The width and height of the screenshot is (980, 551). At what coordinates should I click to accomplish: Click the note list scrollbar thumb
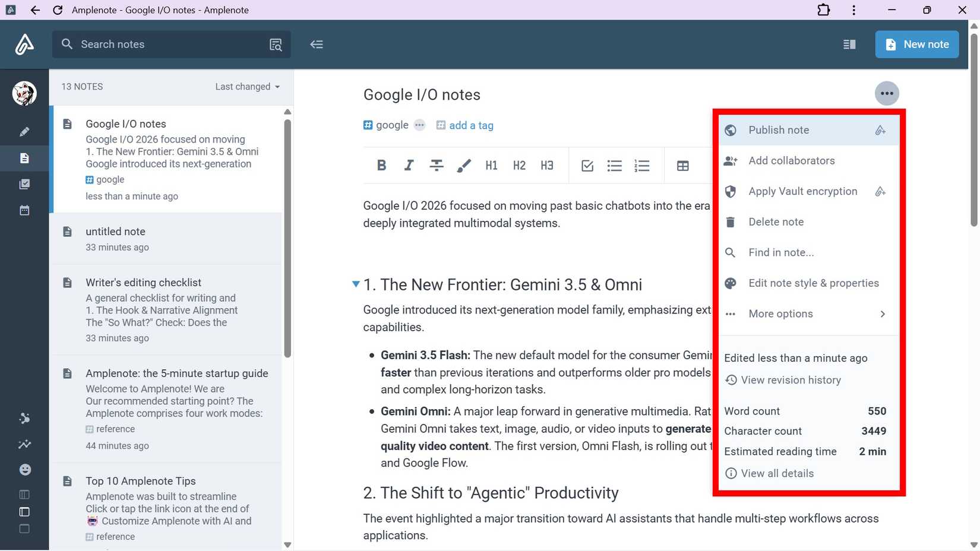287,239
